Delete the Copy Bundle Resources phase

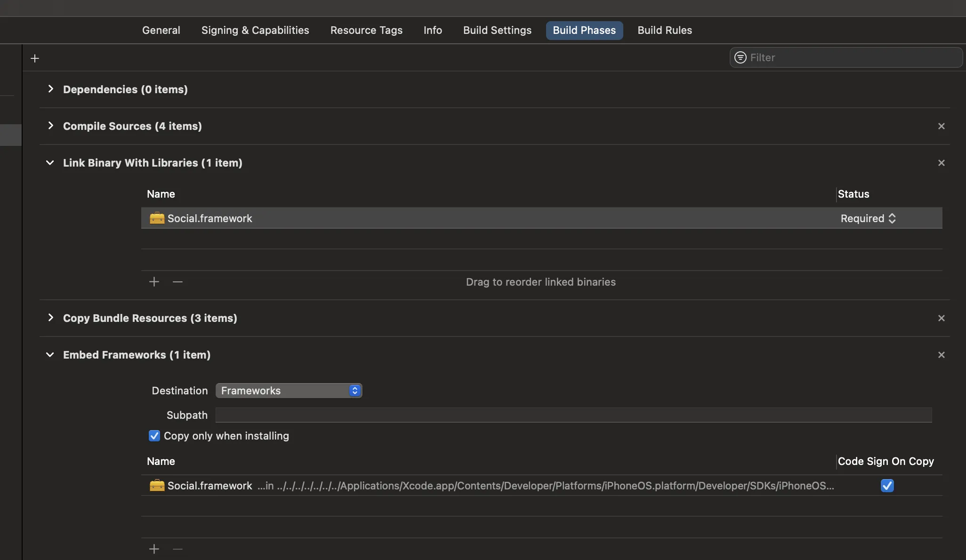(x=941, y=318)
